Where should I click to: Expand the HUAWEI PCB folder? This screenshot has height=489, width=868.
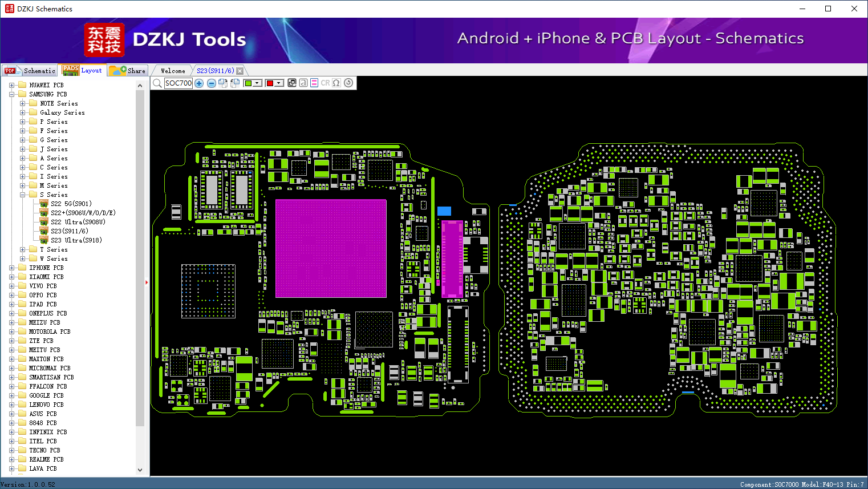point(11,85)
